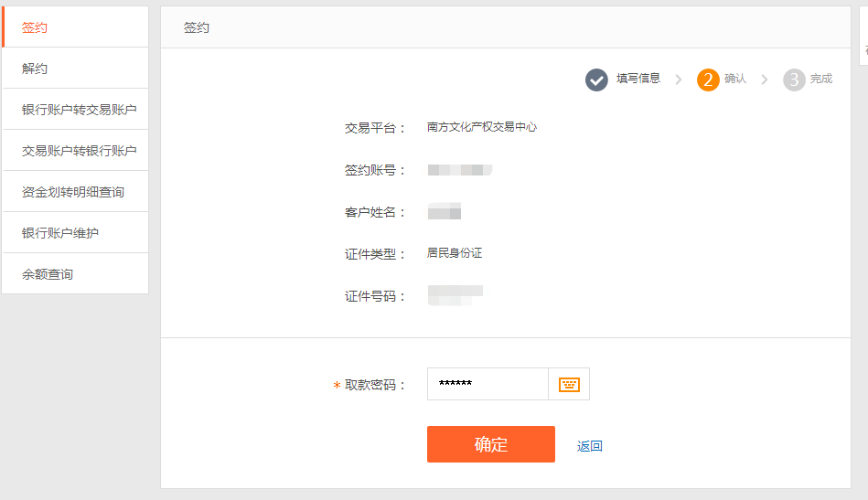
Task: Click the 填写信息 step label
Action: 638,79
